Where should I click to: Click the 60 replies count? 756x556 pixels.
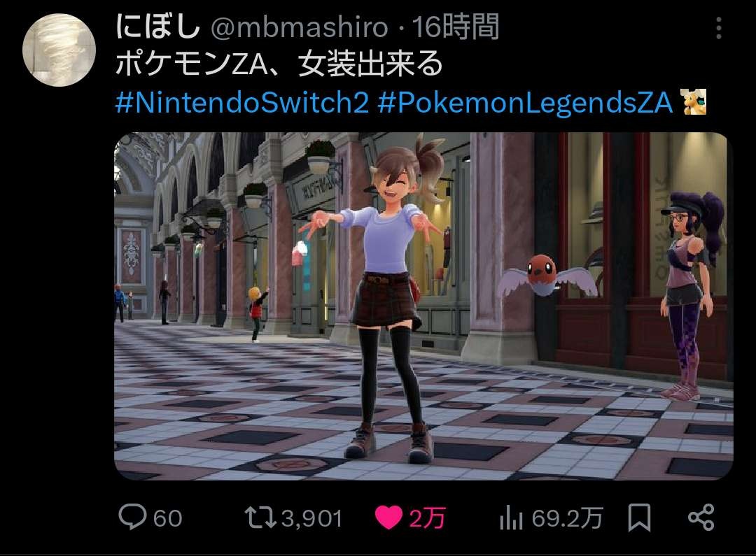coord(168,519)
